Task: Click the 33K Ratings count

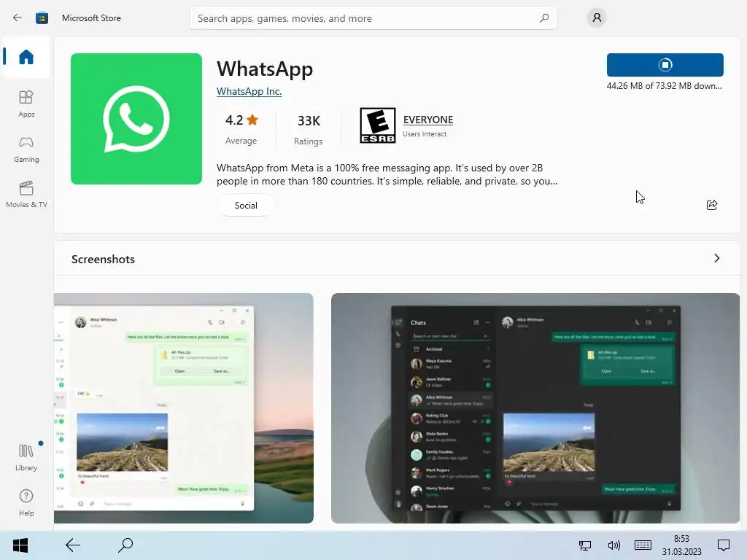Action: pos(309,128)
